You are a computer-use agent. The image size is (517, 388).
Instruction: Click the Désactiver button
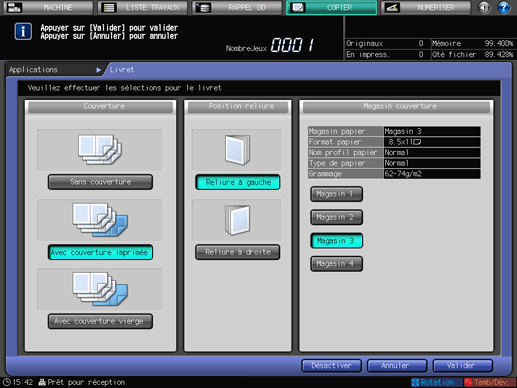click(x=331, y=366)
